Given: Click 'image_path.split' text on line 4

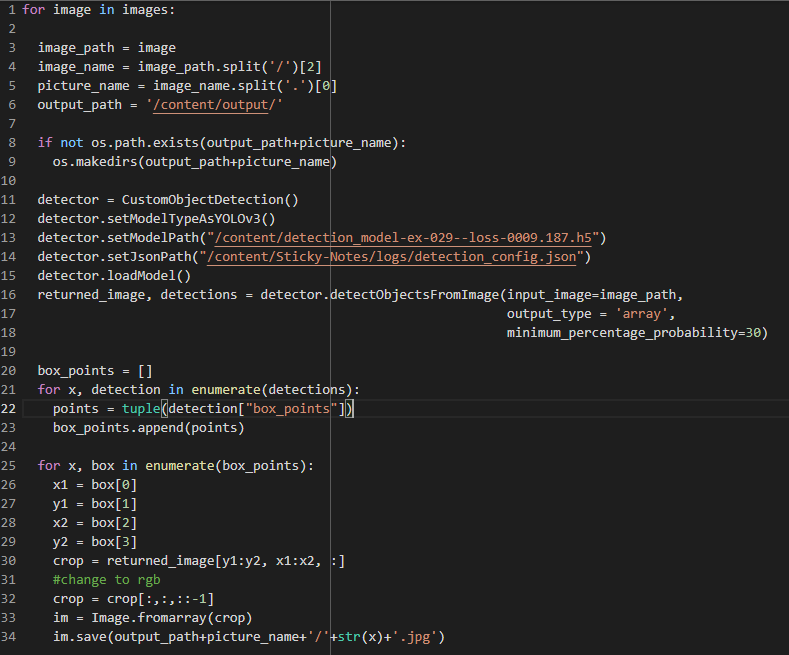Looking at the screenshot, I should [199, 67].
